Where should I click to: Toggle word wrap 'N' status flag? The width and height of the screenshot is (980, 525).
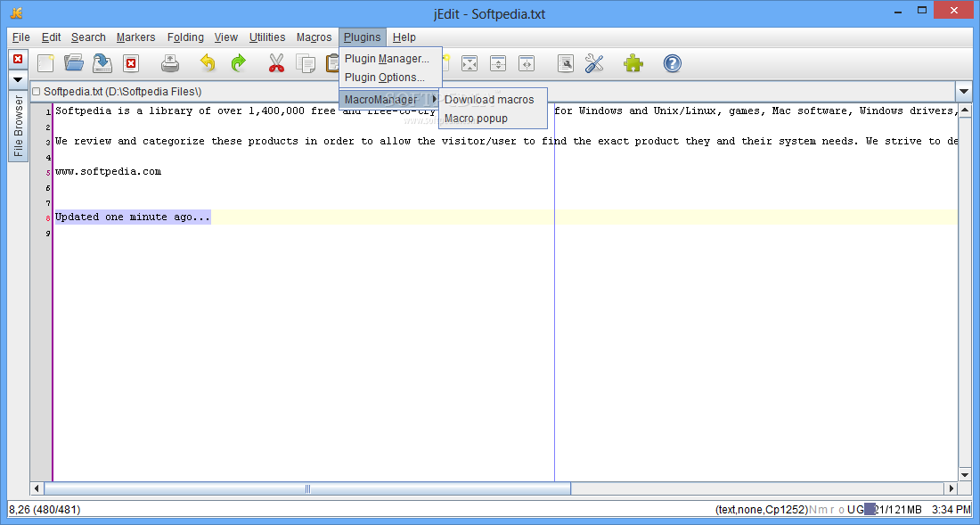813,509
